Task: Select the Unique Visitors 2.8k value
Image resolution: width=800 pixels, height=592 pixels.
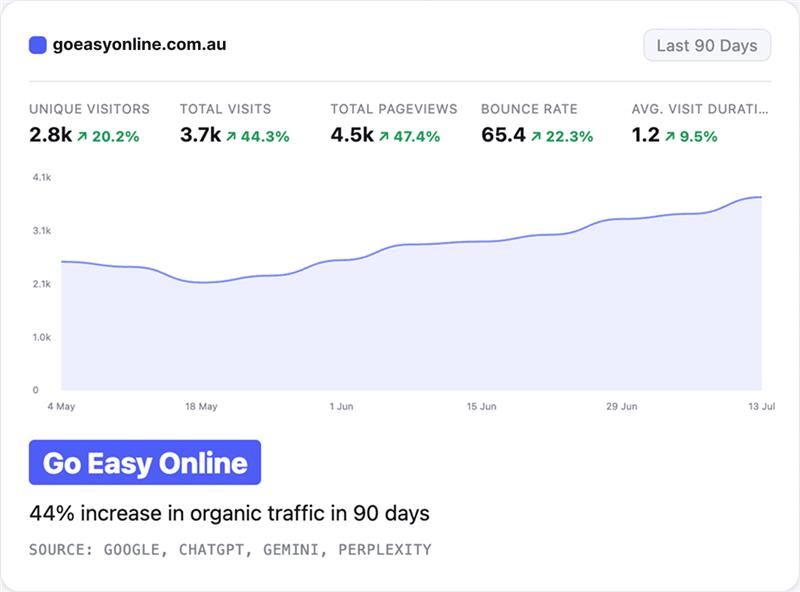Action: (x=51, y=135)
